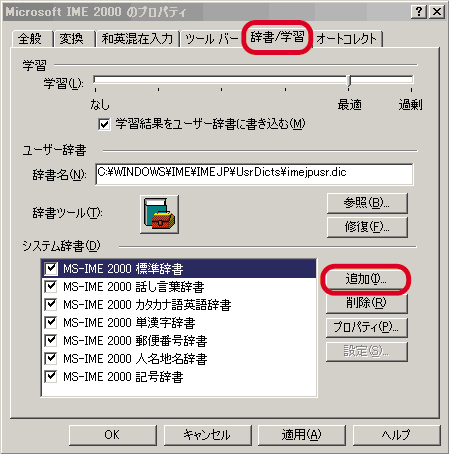Click the 参照(B) browse button
Screen dimensions: 449x454
click(367, 203)
